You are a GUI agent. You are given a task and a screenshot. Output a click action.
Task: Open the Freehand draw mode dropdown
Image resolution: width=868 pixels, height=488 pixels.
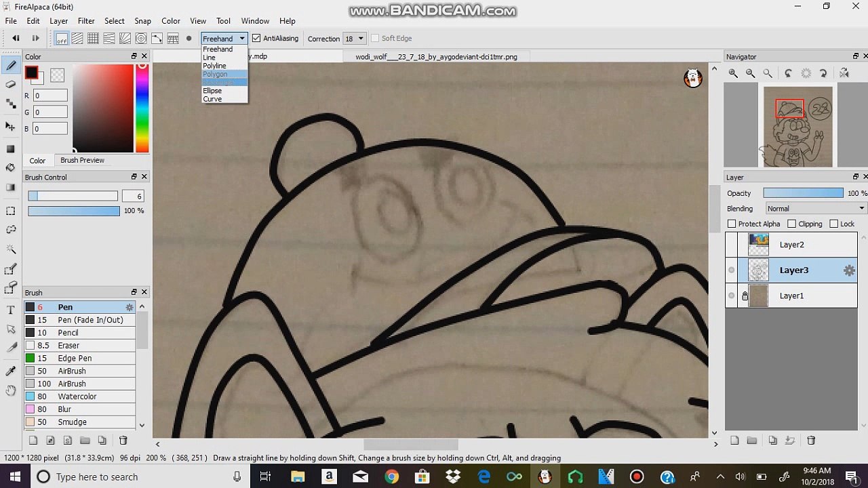[224, 39]
